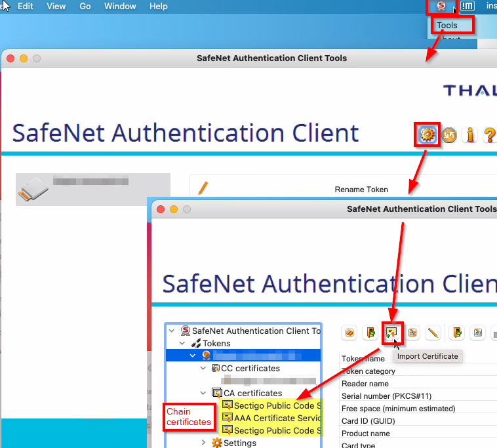Click the blue keypad-with-pencil toolbar icon
Image resolution: width=497 pixels, height=448 pixels.
478,333
